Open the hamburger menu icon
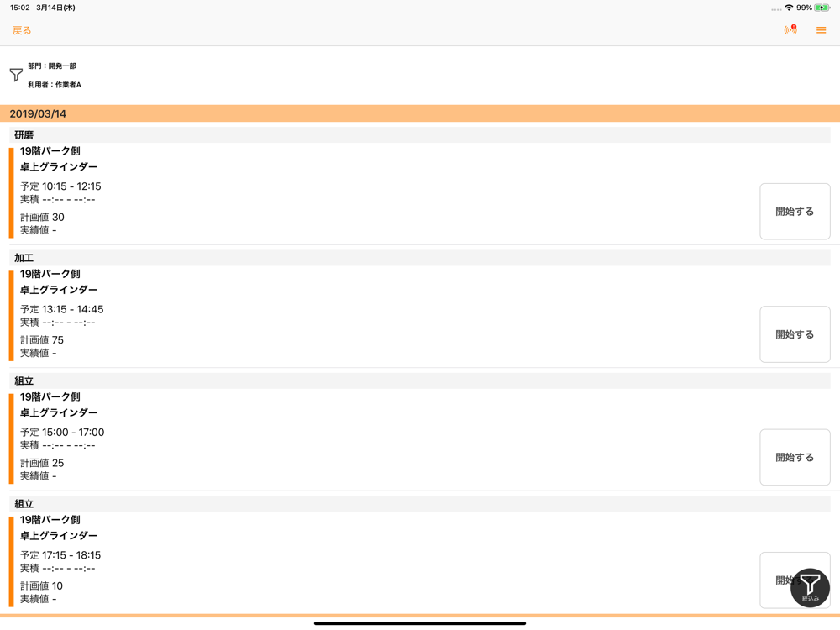The image size is (840, 630). tap(821, 30)
